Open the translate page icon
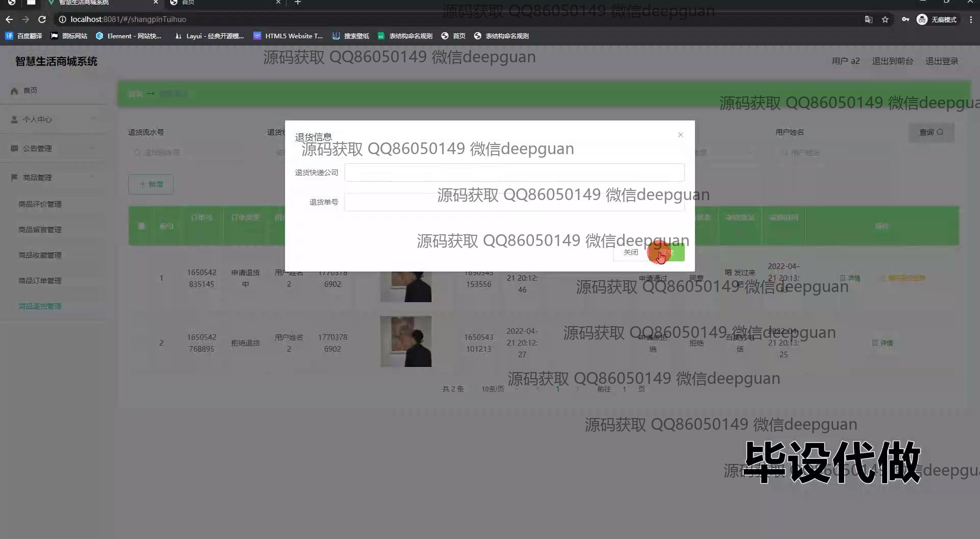 868,19
